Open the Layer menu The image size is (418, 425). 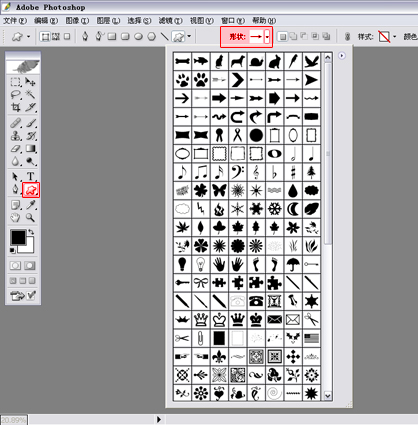(108, 21)
